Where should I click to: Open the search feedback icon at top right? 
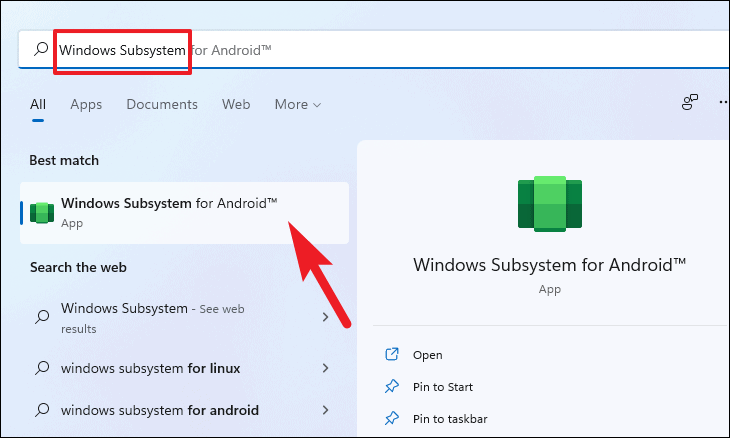coord(689,103)
